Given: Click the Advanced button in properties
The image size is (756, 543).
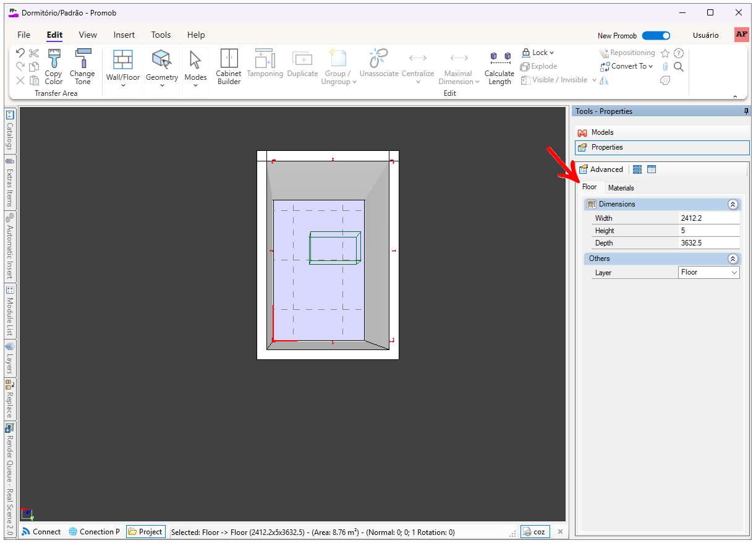Looking at the screenshot, I should click(x=601, y=169).
